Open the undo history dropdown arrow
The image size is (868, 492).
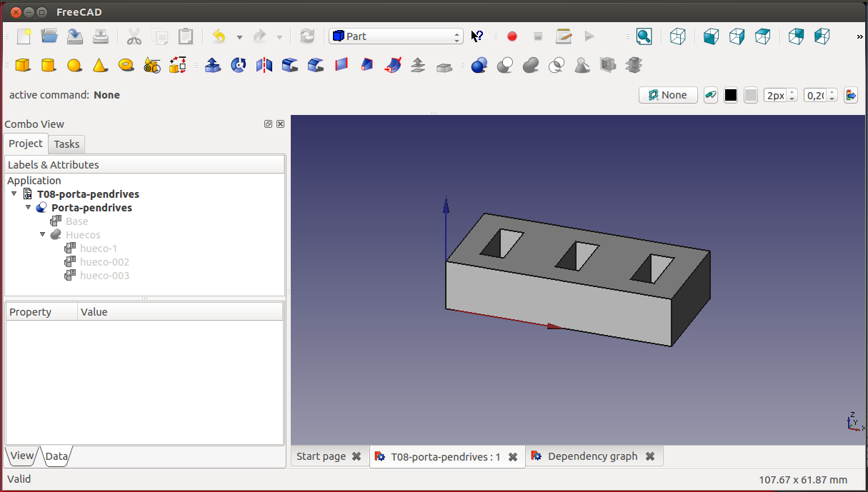239,37
